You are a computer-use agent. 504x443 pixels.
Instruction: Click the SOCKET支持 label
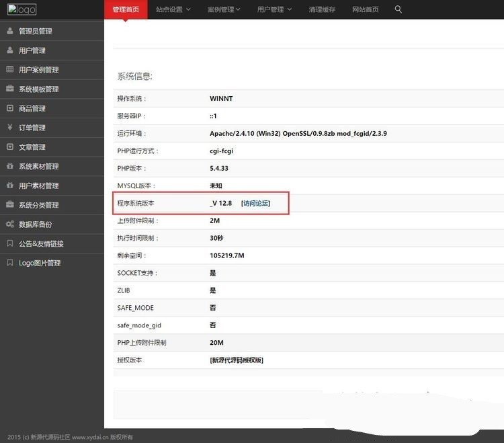[137, 273]
